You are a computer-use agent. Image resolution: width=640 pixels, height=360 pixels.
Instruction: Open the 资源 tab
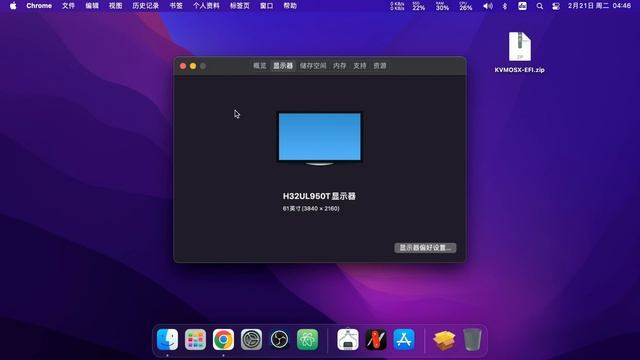pyautogui.click(x=380, y=66)
